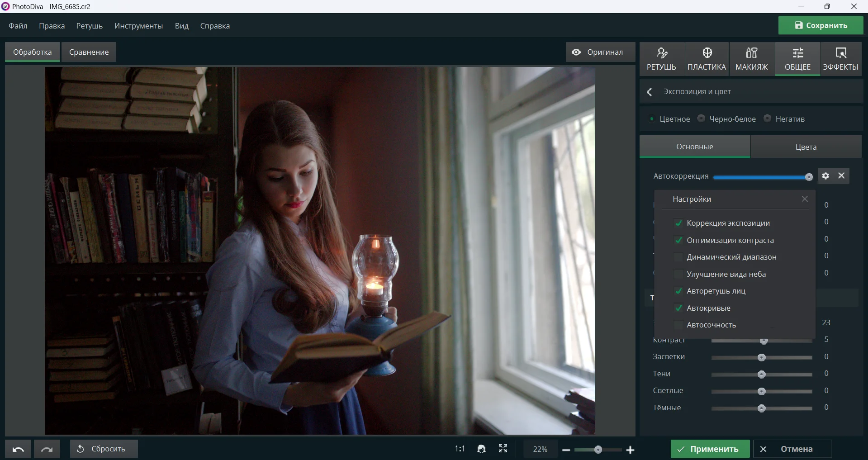Maximize the PhotoDiva window
Image resolution: width=868 pixels, height=460 pixels.
point(827,6)
